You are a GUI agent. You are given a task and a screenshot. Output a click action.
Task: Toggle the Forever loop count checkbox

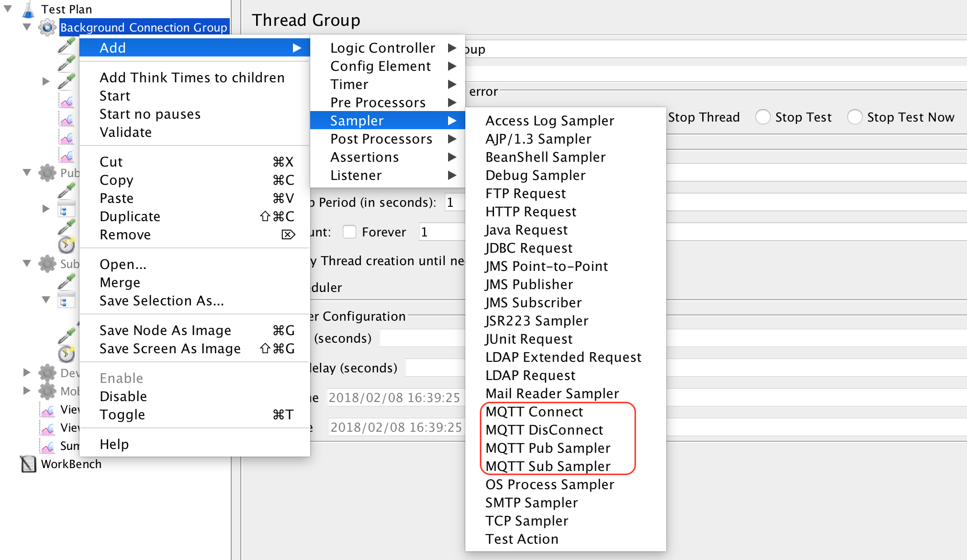point(349,232)
